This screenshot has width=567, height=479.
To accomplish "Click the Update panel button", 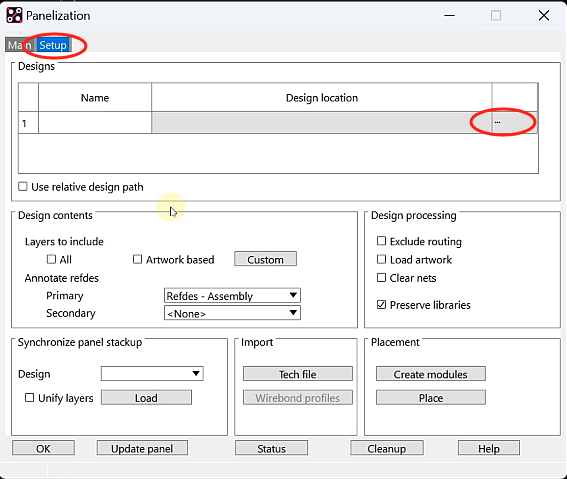I will pos(142,448).
